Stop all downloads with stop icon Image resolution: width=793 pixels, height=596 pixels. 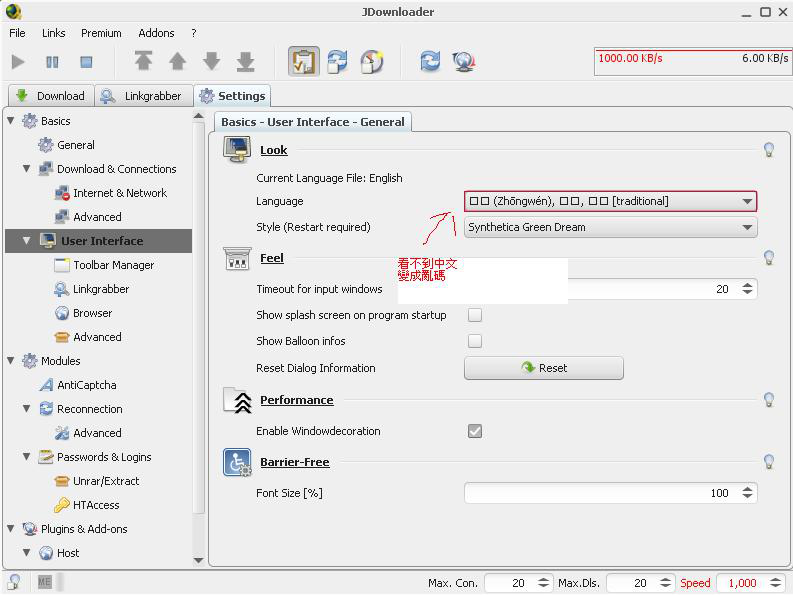click(x=86, y=62)
